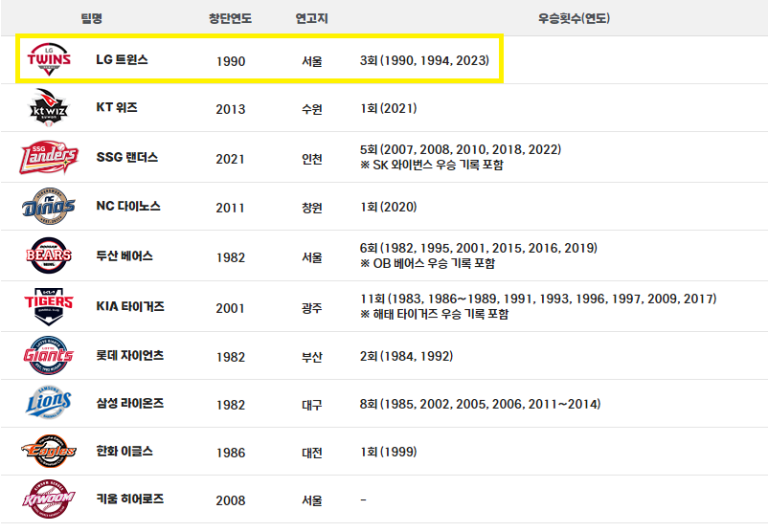
Task: Click founding year 1982 for 삼성 라이온즈
Action: coord(230,406)
